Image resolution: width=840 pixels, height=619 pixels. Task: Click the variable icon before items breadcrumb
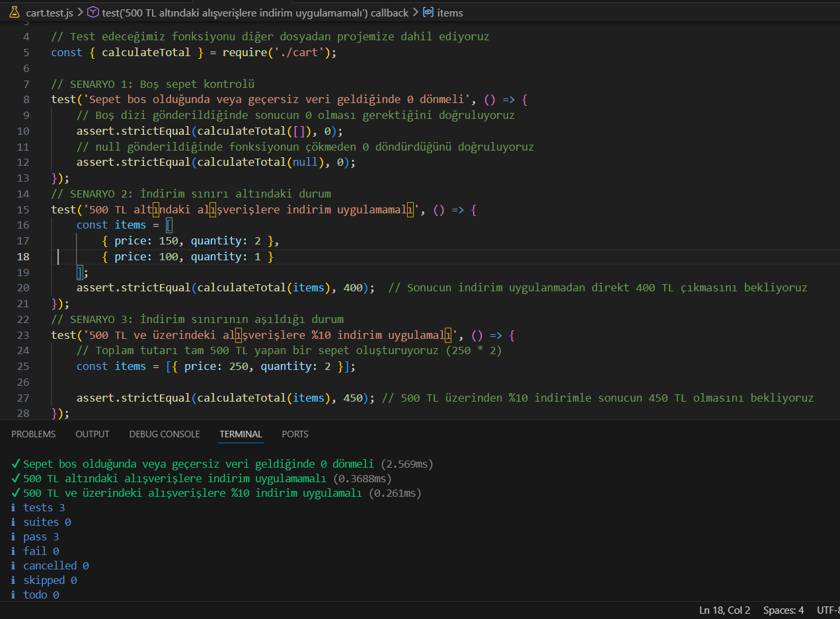pos(428,13)
